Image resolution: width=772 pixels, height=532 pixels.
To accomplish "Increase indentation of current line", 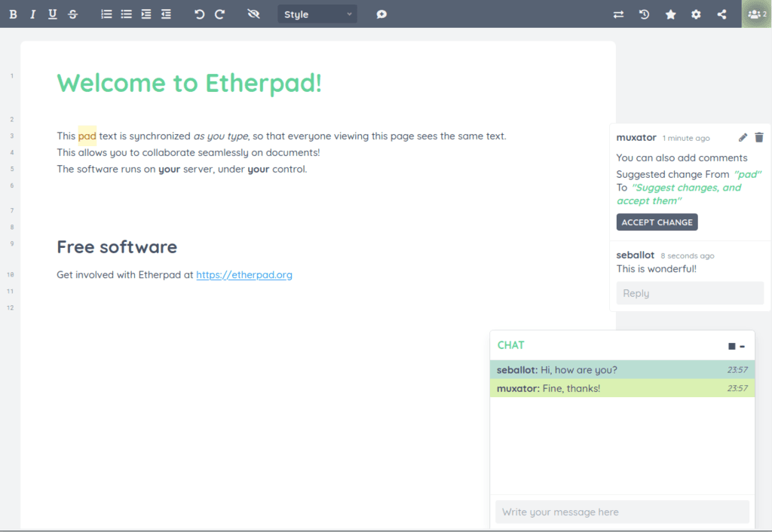I will click(x=146, y=14).
